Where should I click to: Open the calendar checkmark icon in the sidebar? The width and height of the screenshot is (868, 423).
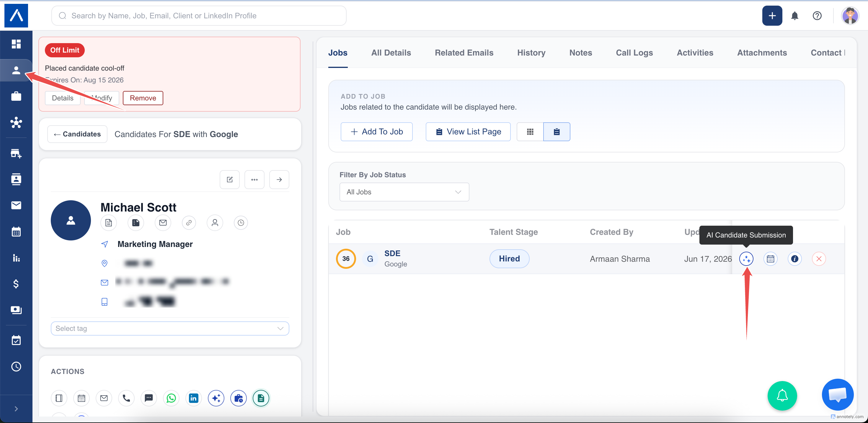pos(16,340)
